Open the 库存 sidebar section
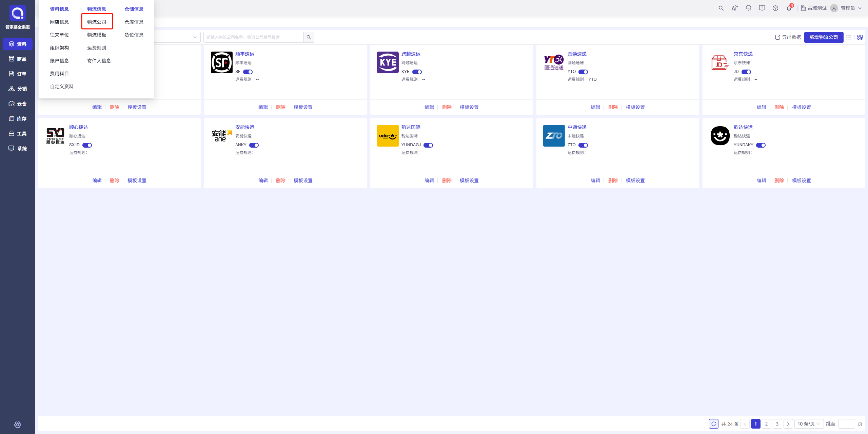The image size is (868, 434). pos(18,118)
